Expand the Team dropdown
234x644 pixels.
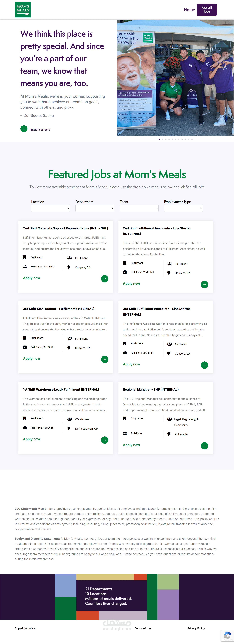(139, 208)
